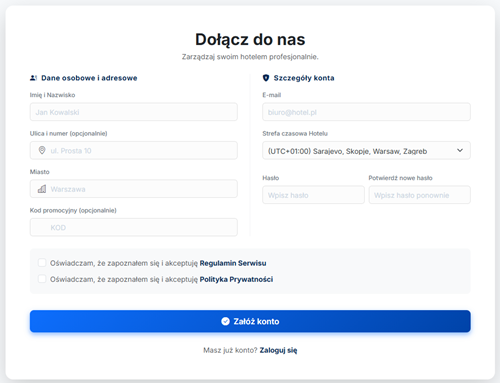Image resolution: width=500 pixels, height=383 pixels.
Task: Tick the Polityka Prywatności acceptance checkbox
Action: tap(42, 279)
